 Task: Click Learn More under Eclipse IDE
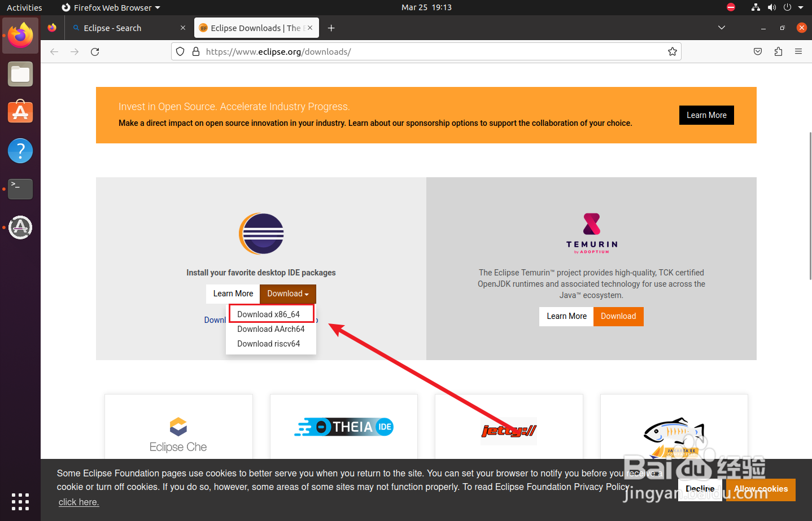[x=233, y=294]
